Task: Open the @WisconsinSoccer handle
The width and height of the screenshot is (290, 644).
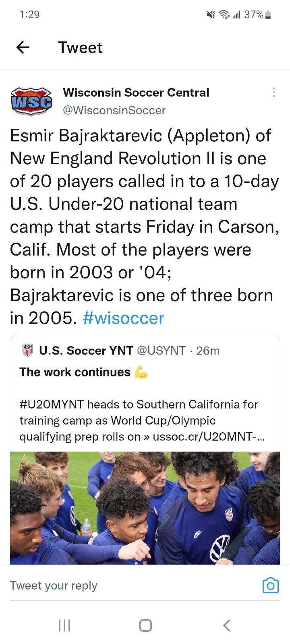Action: click(x=114, y=110)
